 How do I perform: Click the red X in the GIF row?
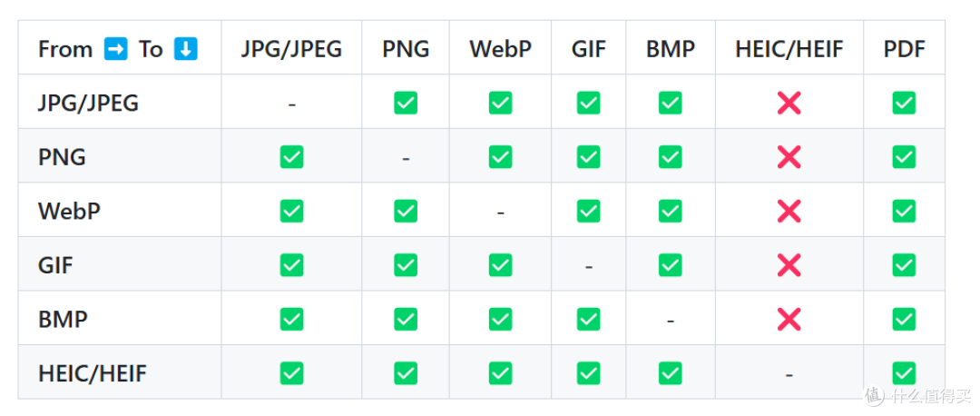(789, 265)
